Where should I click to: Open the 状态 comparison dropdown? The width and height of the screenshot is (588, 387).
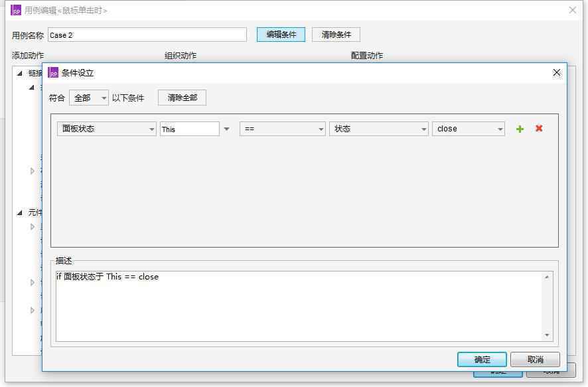tap(378, 128)
